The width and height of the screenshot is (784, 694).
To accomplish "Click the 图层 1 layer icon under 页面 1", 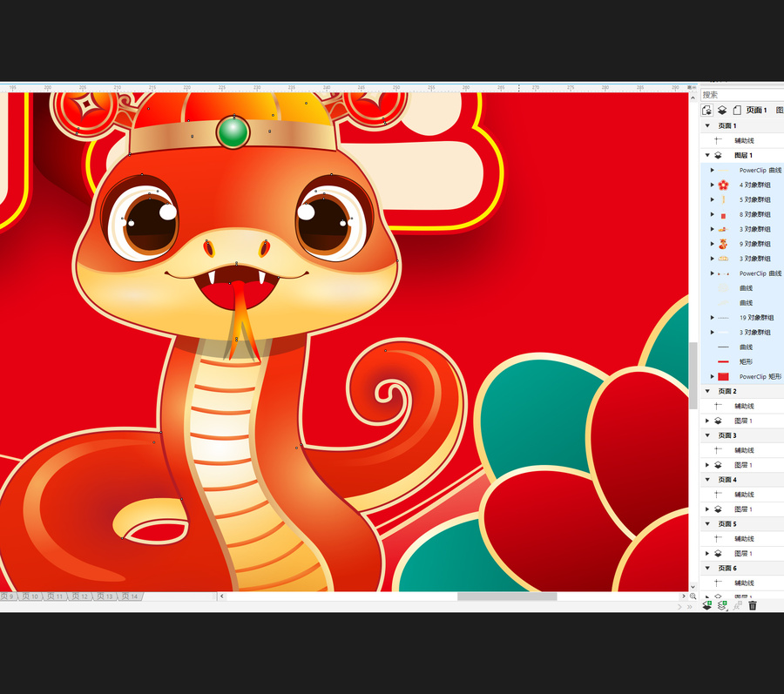I will point(718,155).
